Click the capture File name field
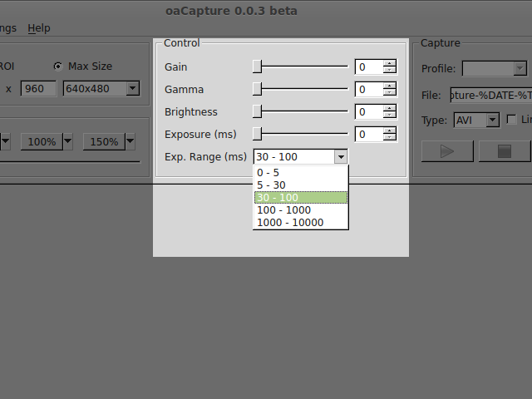Image resolution: width=532 pixels, height=399 pixels. tap(491, 96)
